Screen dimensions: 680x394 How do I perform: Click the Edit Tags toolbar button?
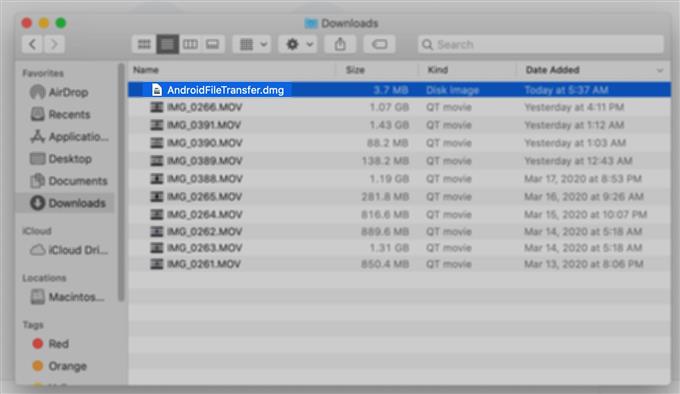(379, 44)
